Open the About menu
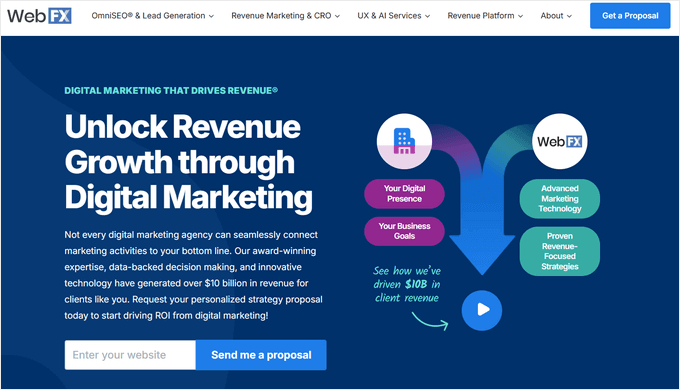This screenshot has width=680, height=390. 556,16
